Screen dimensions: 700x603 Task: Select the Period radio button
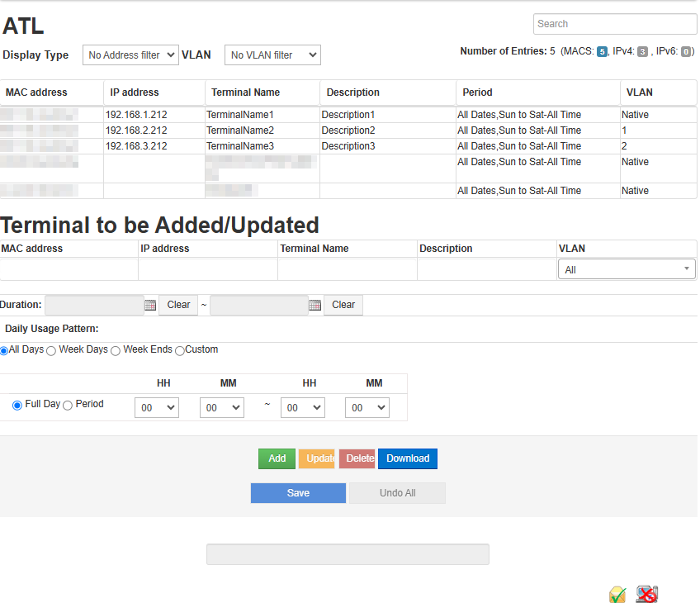point(68,405)
